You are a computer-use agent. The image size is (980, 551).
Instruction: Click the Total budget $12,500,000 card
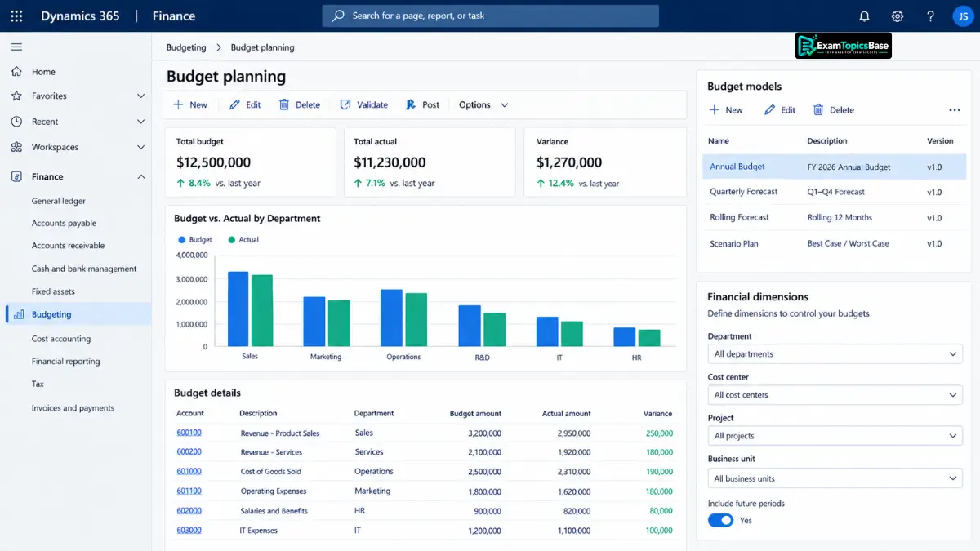[250, 162]
